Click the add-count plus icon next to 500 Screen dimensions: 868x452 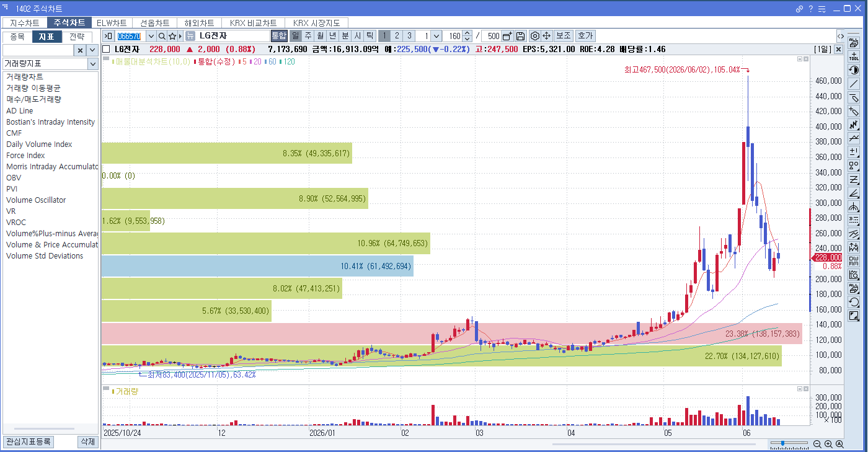pos(508,36)
